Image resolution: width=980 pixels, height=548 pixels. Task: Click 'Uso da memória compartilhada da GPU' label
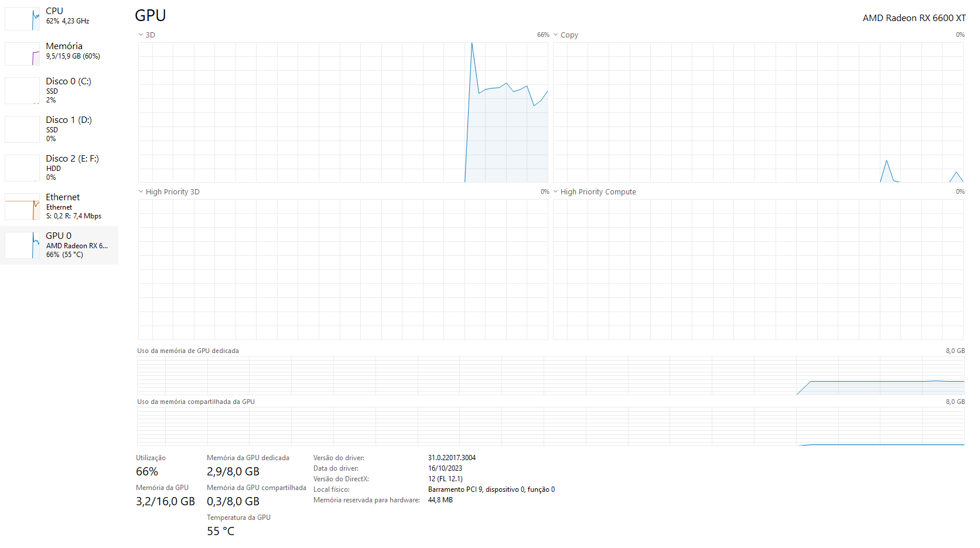coord(196,402)
